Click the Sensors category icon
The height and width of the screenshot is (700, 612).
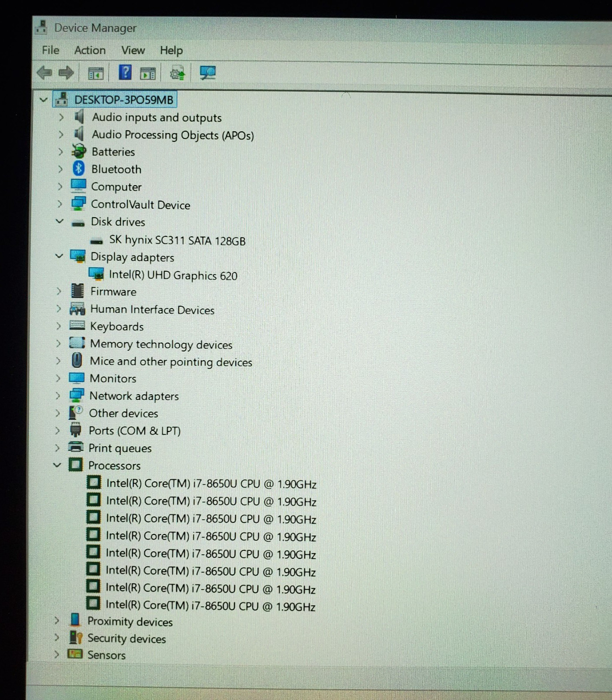coord(75,654)
